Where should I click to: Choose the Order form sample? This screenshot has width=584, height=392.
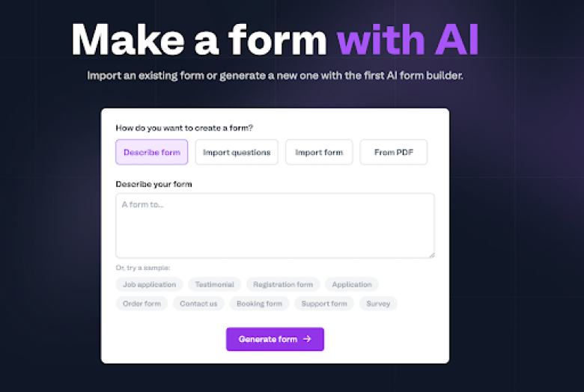click(x=142, y=304)
